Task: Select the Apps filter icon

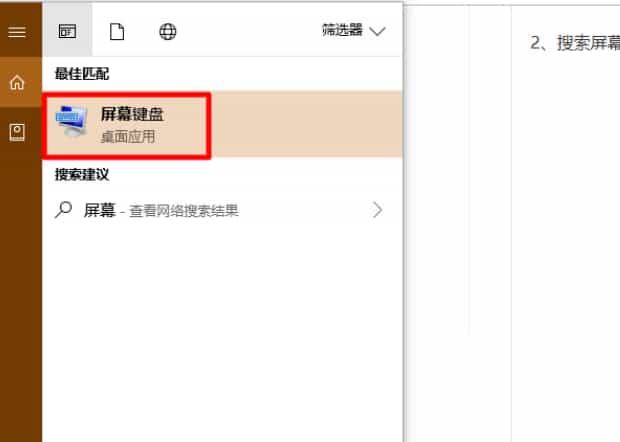Action: point(67,31)
